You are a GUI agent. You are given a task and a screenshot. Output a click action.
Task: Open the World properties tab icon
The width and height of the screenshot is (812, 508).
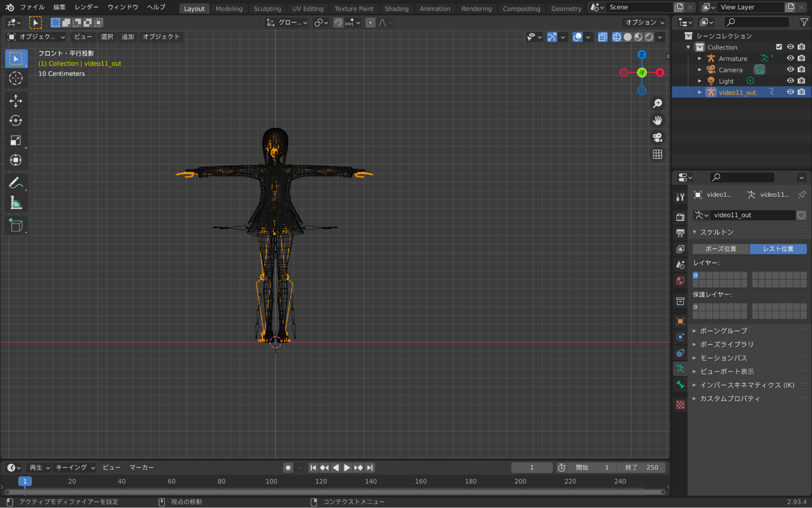pos(680,281)
